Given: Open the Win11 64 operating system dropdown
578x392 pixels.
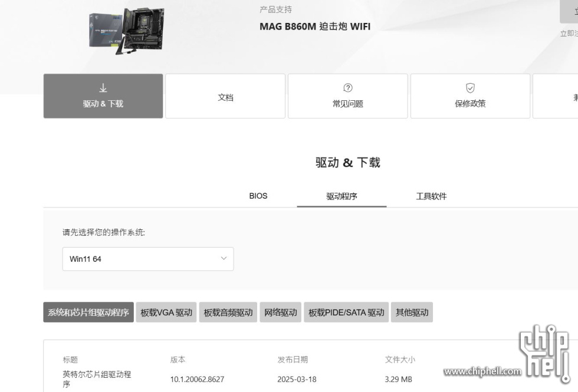Looking at the screenshot, I should pos(148,259).
